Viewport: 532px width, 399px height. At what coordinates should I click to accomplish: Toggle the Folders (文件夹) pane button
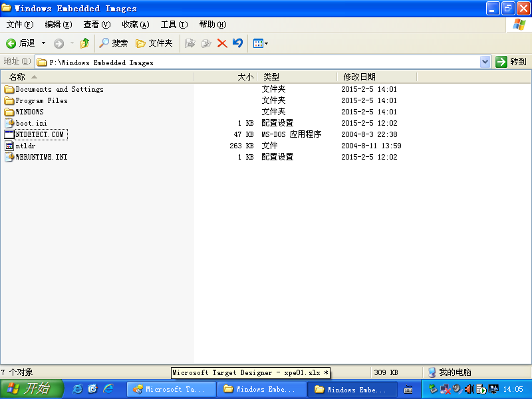tap(154, 43)
